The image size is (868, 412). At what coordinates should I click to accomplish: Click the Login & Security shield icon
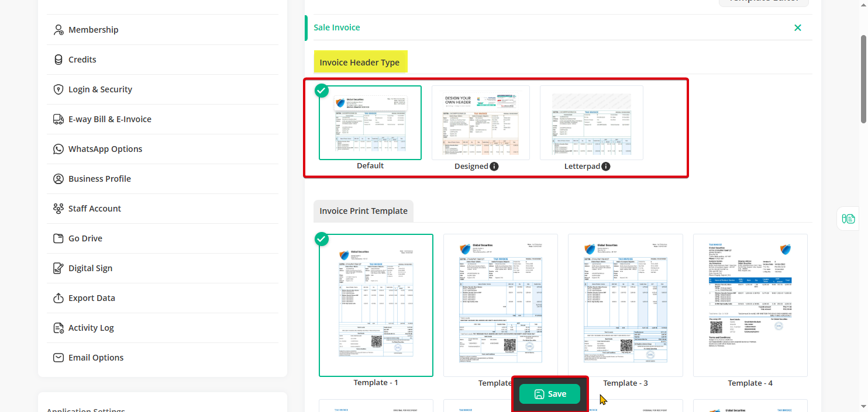point(58,89)
